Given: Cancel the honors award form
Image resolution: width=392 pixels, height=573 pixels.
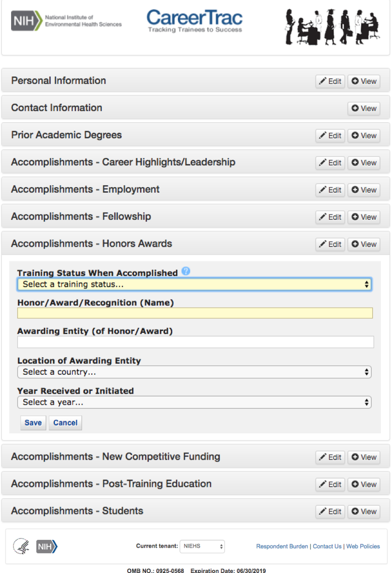Looking at the screenshot, I should coord(65,423).
